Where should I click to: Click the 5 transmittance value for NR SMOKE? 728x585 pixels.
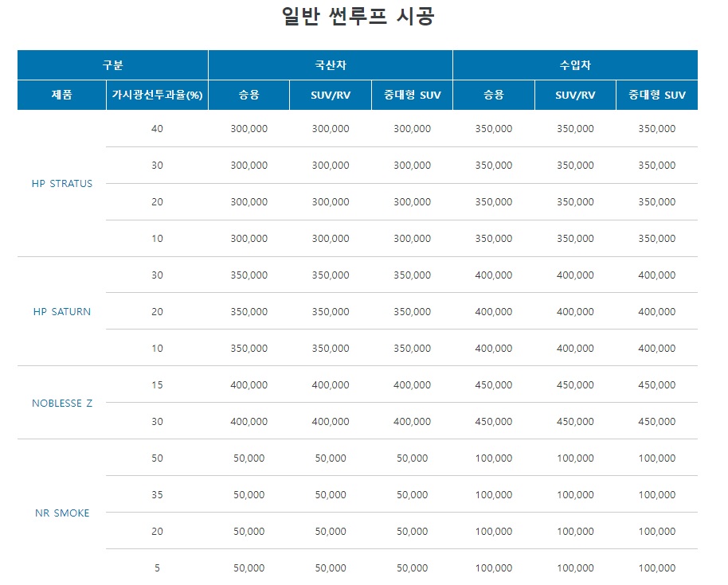[x=157, y=567]
